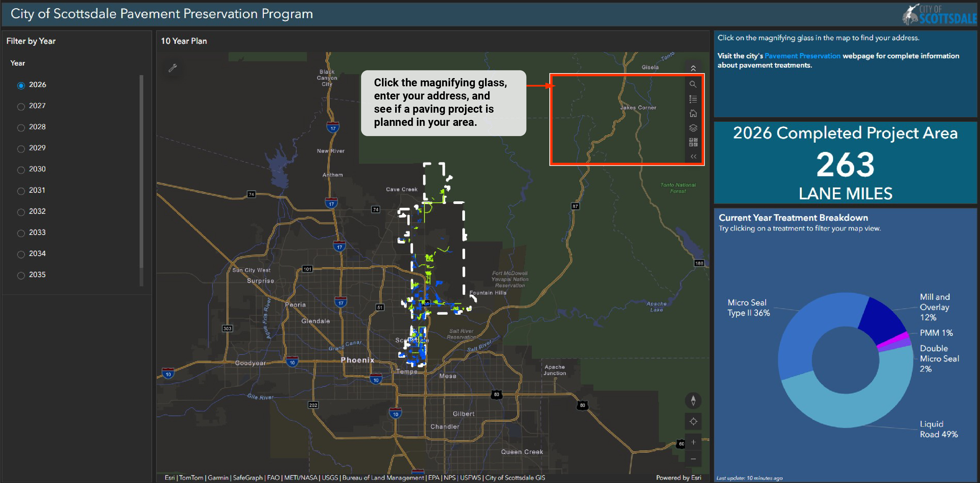The width and height of the screenshot is (980, 483).
Task: Click the Year filter list scrollbar
Action: 141,171
